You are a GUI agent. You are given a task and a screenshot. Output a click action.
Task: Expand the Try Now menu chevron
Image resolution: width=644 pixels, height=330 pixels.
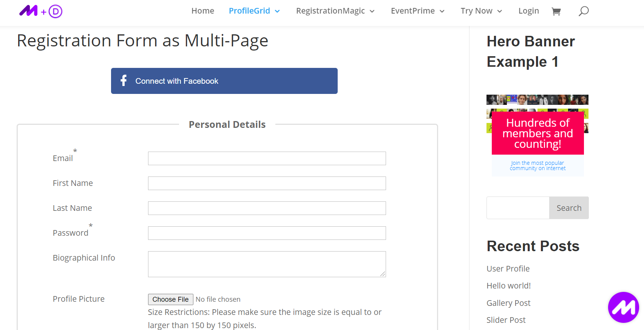click(x=500, y=11)
